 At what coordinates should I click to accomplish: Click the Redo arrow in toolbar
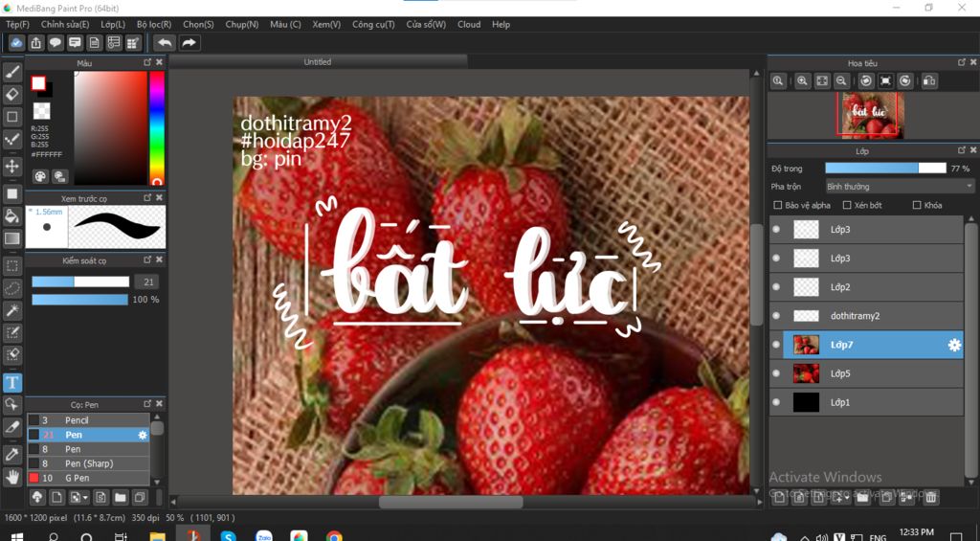[x=189, y=42]
